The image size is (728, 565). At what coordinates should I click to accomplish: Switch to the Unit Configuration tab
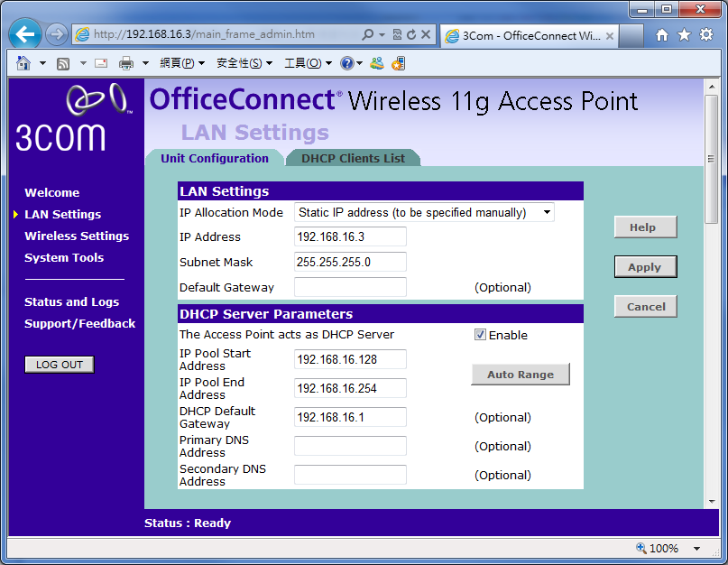pos(215,158)
